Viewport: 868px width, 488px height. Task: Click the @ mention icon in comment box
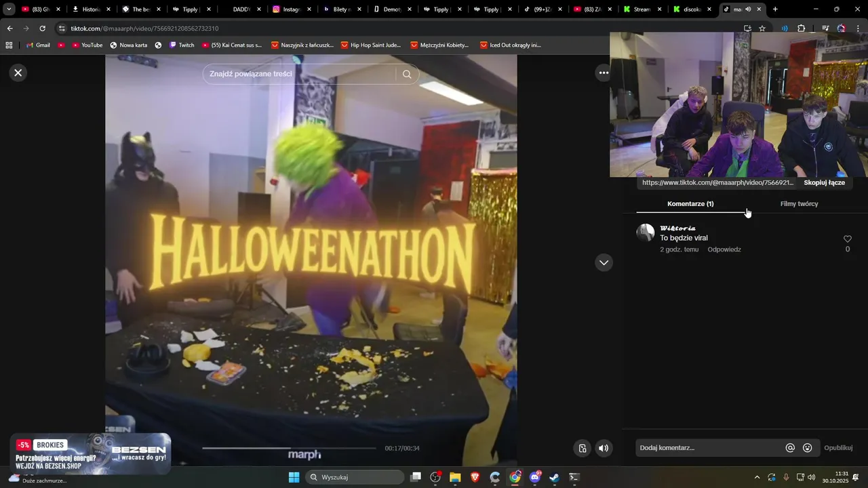coord(790,447)
